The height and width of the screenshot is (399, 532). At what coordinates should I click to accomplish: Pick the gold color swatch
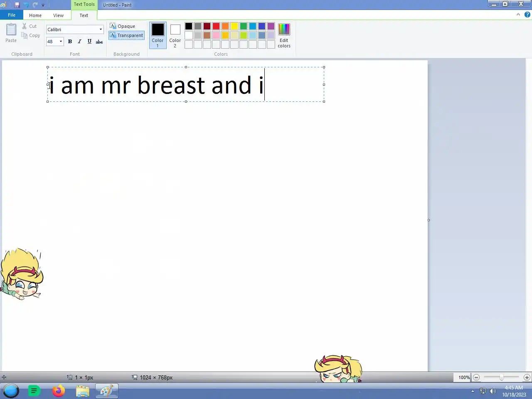tap(225, 35)
